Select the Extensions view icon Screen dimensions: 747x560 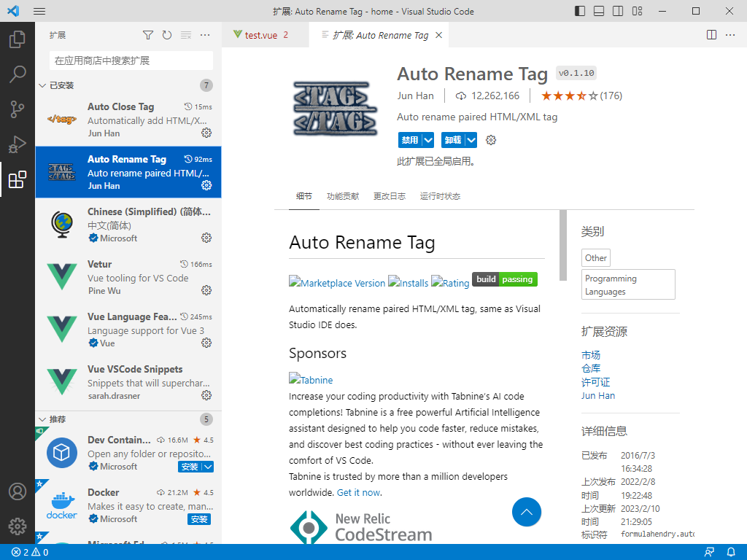click(x=18, y=179)
